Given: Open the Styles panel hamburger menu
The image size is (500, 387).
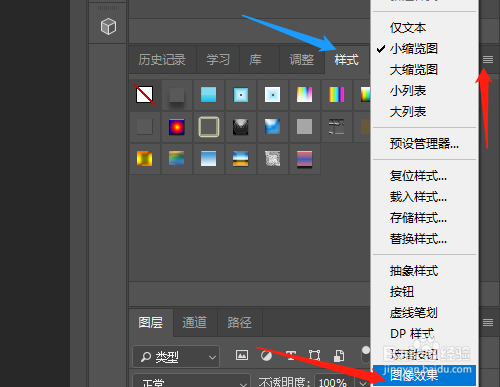Looking at the screenshot, I should pyautogui.click(x=488, y=60).
